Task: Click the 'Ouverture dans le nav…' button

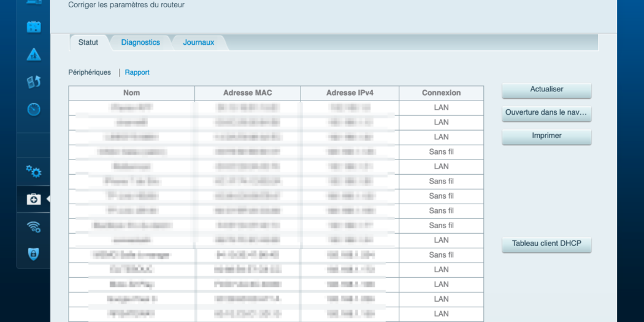Action: coord(546,113)
